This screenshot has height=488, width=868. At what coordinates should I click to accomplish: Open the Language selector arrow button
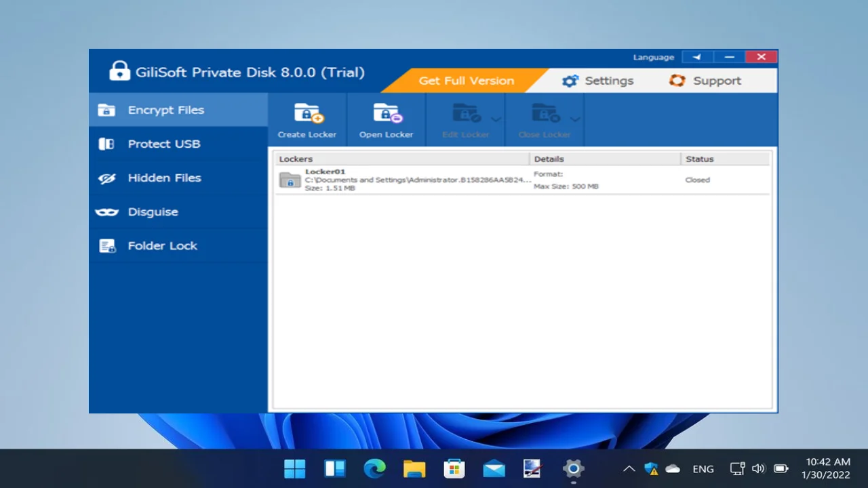pyautogui.click(x=697, y=57)
